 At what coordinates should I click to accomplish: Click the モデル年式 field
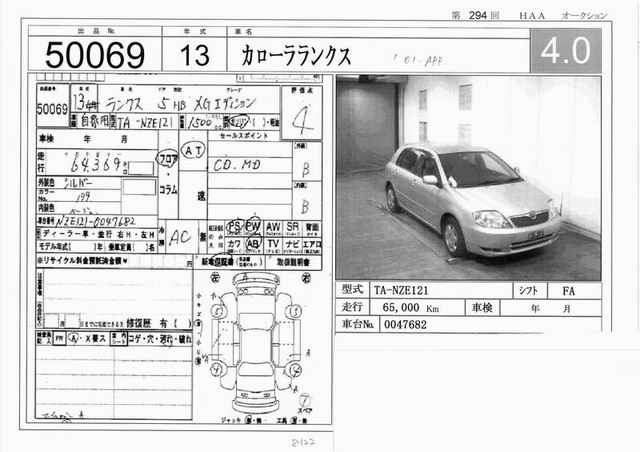point(71,247)
